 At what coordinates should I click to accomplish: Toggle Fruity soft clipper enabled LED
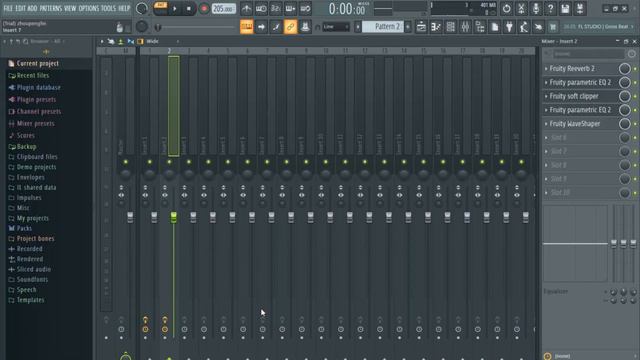[x=635, y=97]
